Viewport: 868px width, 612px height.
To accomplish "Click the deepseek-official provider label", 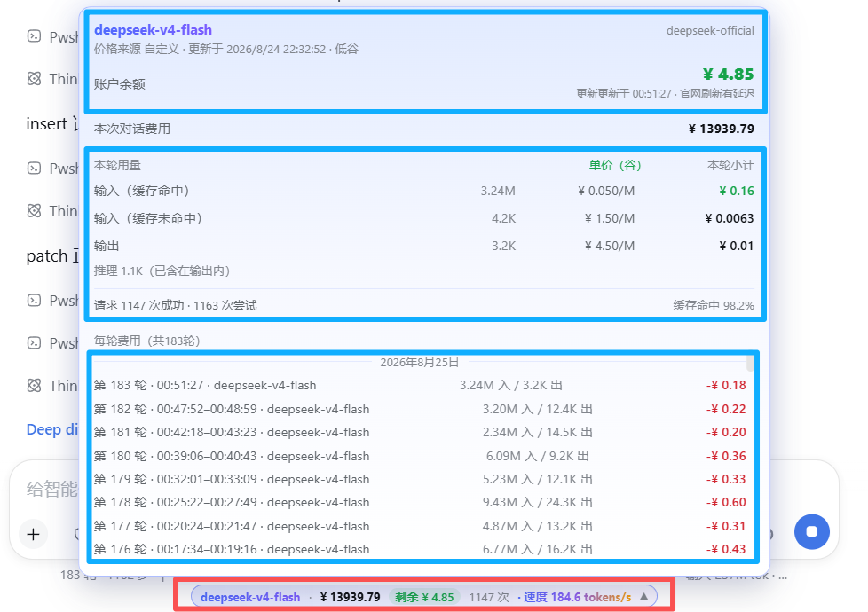I will point(710,30).
